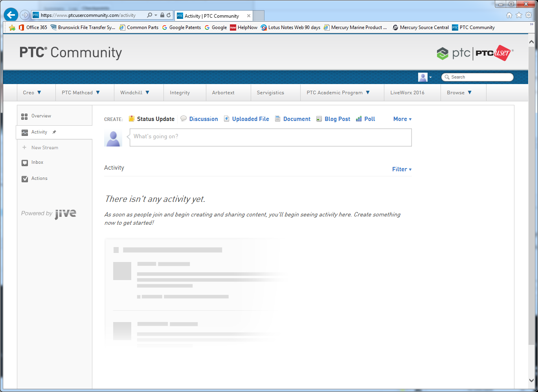Viewport: 538px width, 392px height.
Task: Click the site Search field
Action: [477, 77]
